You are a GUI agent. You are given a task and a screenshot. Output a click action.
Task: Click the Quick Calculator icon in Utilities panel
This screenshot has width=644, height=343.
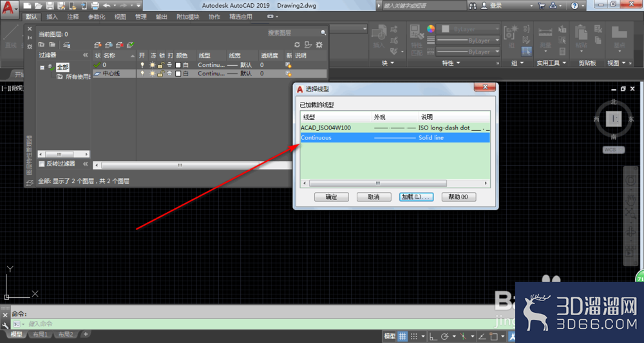pos(562,52)
